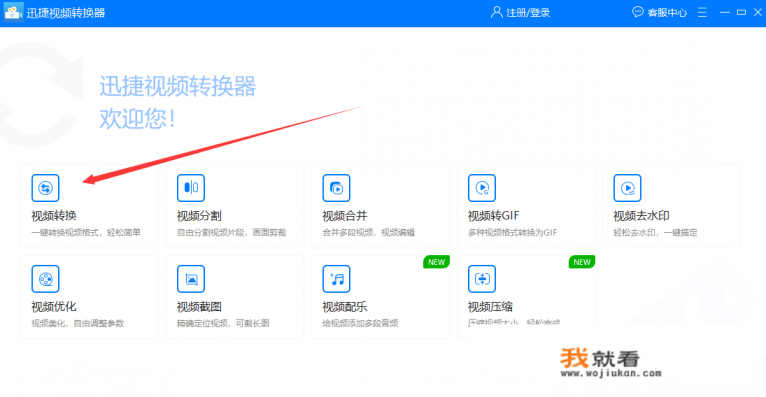Open the 视频去水印 watermark removal icon
The image size is (766, 397).
(x=628, y=188)
